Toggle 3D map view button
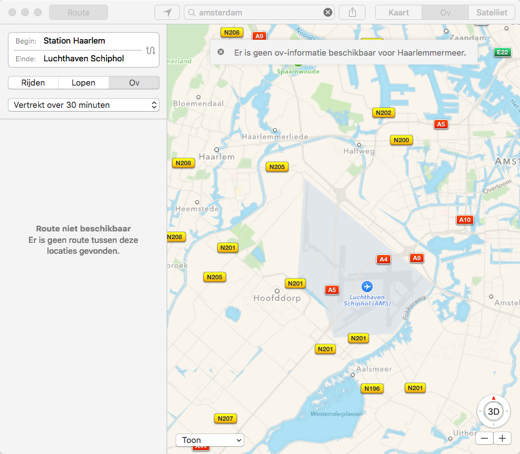Screen dimensions: 520x454 point(493,411)
